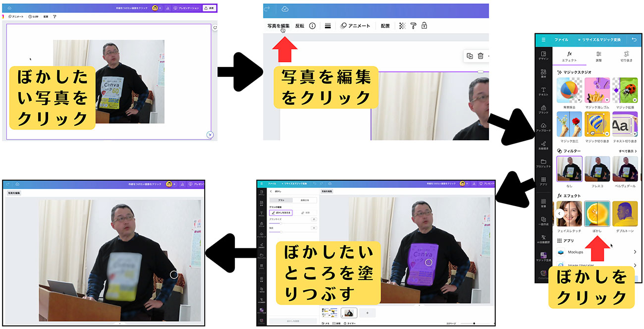Image resolution: width=644 pixels, height=329 pixels.
Task: Select the マジック加工 thumbnail
Action: click(569, 124)
